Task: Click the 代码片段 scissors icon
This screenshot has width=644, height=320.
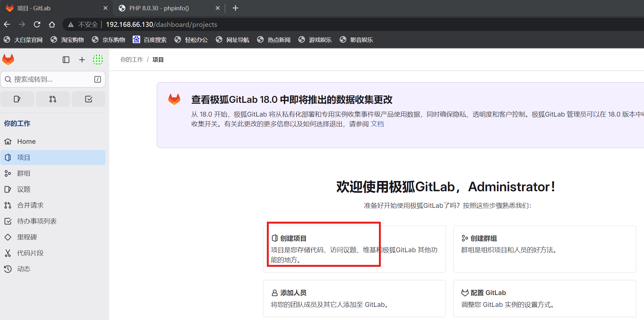Action: pyautogui.click(x=8, y=253)
